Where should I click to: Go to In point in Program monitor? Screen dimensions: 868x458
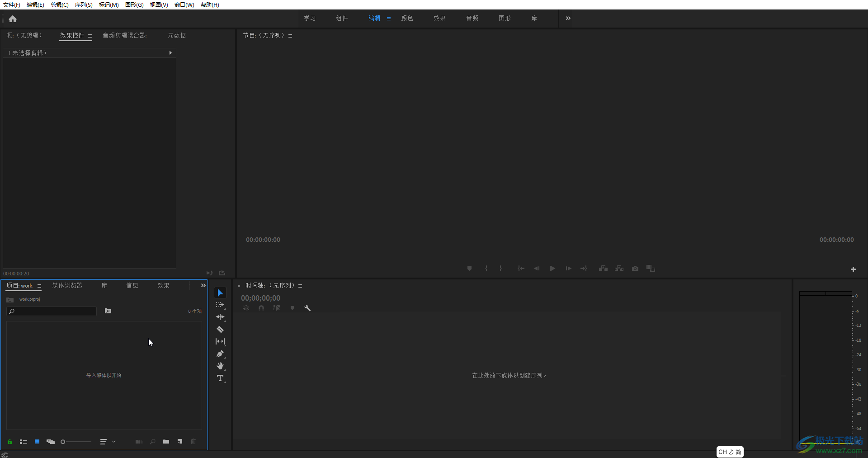coord(521,269)
